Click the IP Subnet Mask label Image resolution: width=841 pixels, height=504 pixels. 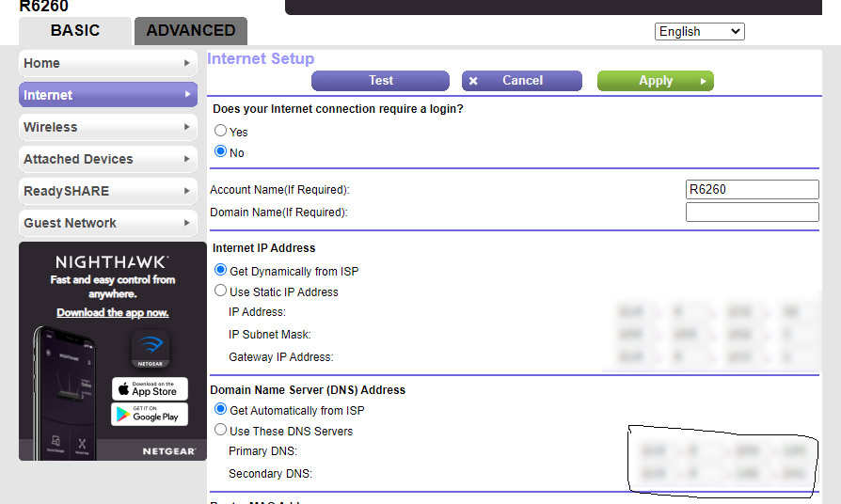tap(270, 335)
